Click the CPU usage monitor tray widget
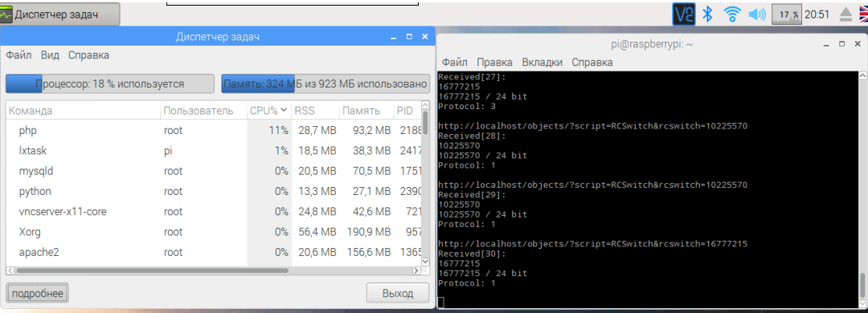The width and height of the screenshot is (868, 313). (x=786, y=14)
